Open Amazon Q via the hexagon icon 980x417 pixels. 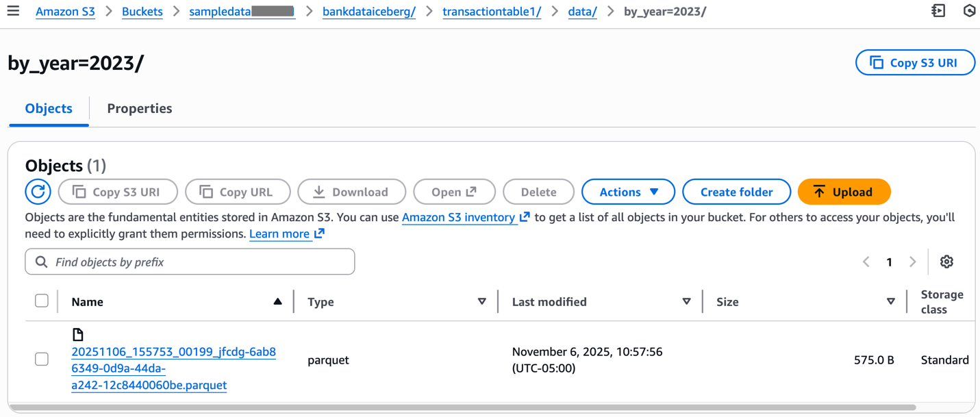(x=968, y=10)
